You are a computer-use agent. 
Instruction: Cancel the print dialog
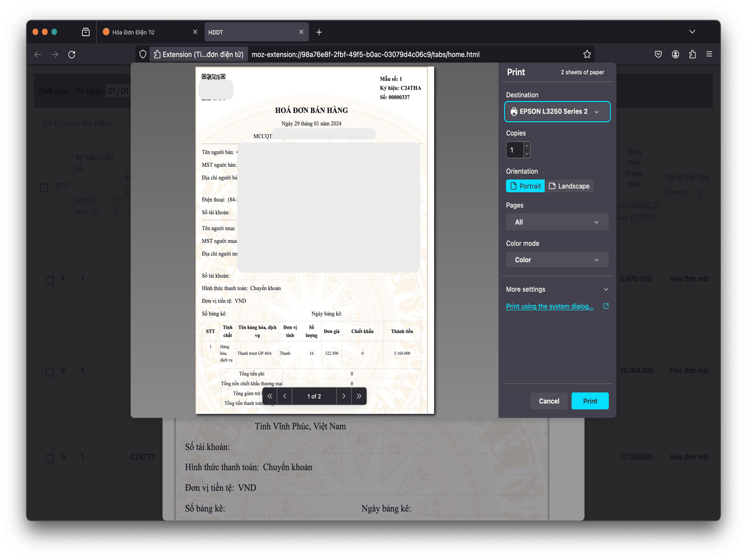coord(549,401)
